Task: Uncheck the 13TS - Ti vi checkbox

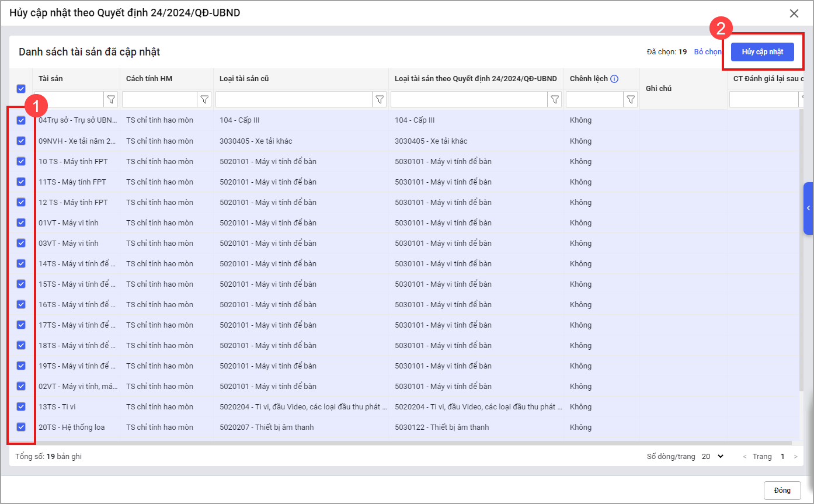Action: tap(21, 406)
